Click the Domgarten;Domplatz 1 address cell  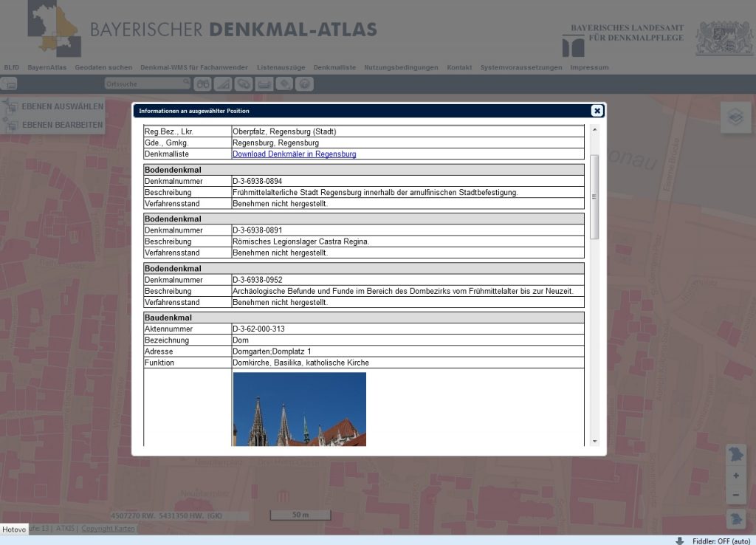pyautogui.click(x=408, y=351)
